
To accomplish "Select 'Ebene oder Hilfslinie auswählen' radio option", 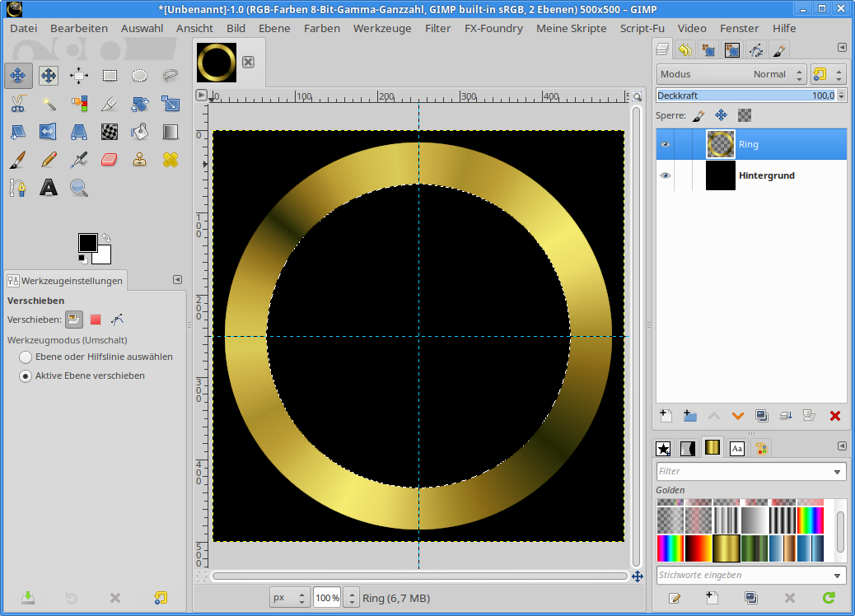I will pyautogui.click(x=26, y=357).
